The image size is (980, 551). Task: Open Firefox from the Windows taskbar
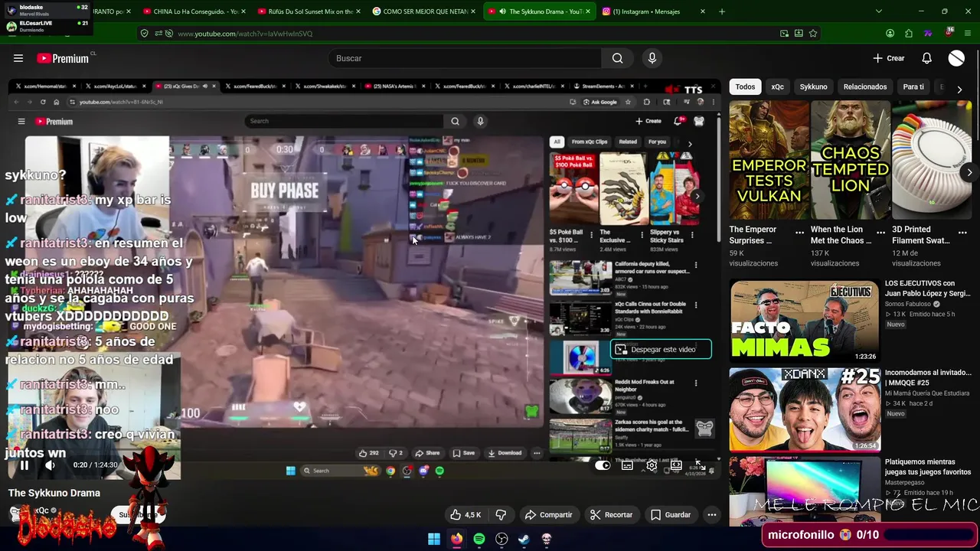[456, 539]
